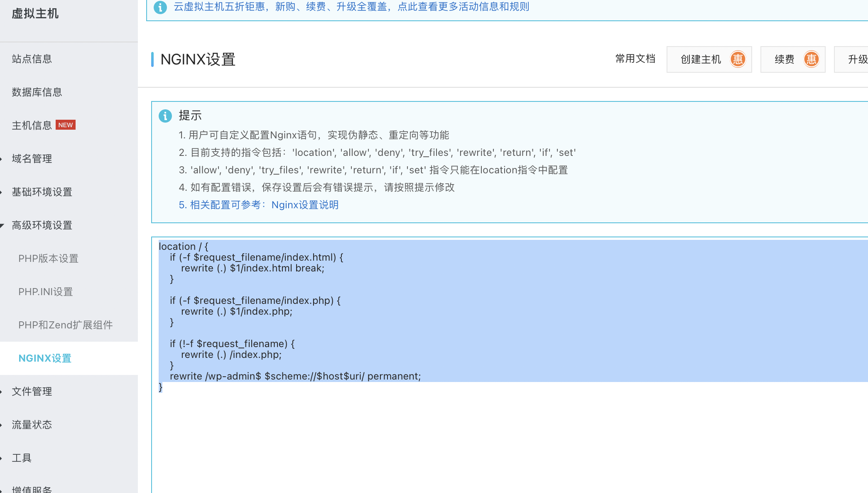Click the NGINX设置 page heading
Image resolution: width=868 pixels, height=493 pixels.
(198, 59)
